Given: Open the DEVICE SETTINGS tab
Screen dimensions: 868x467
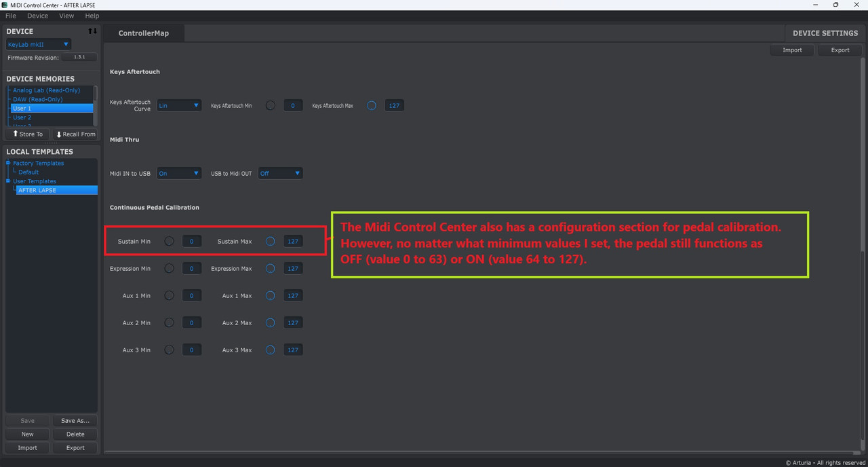Looking at the screenshot, I should [825, 33].
